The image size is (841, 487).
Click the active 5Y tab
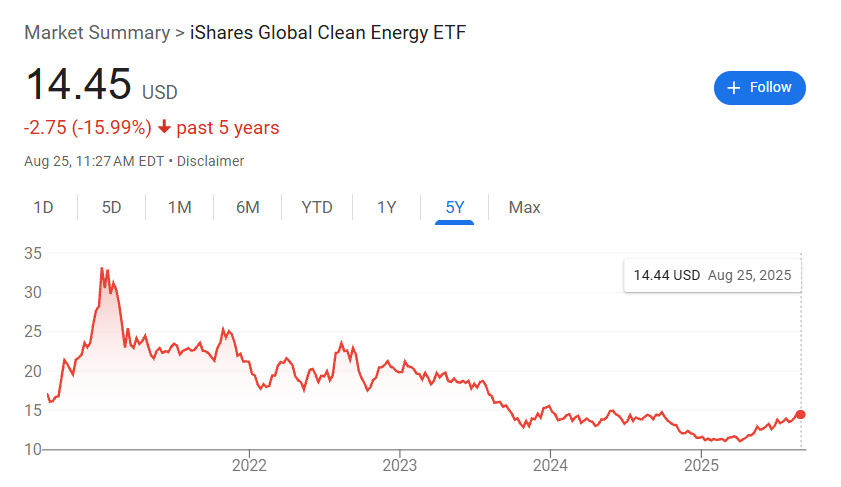455,207
